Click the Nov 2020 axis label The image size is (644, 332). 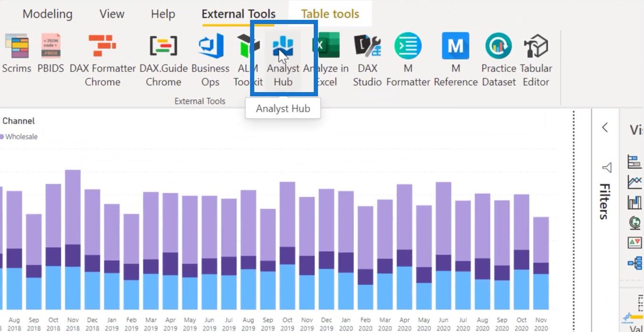541,324
